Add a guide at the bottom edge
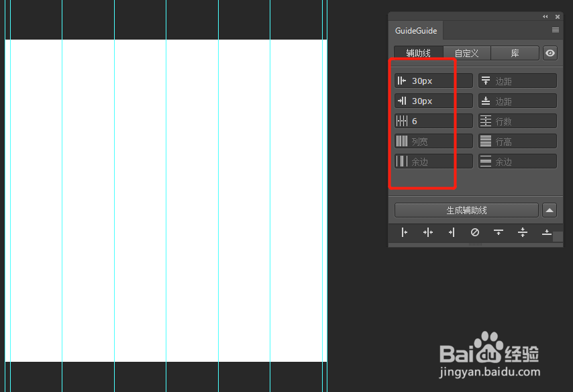Image resolution: width=573 pixels, height=392 pixels. [x=547, y=232]
